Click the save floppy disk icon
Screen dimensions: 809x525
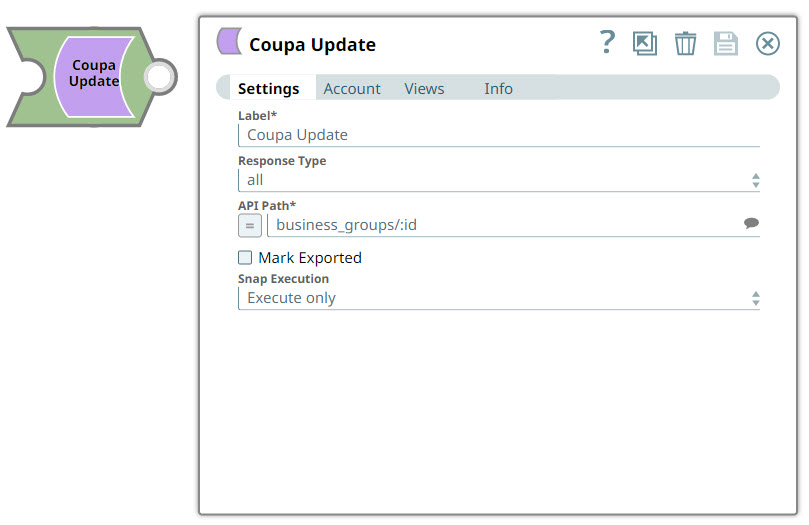click(726, 43)
